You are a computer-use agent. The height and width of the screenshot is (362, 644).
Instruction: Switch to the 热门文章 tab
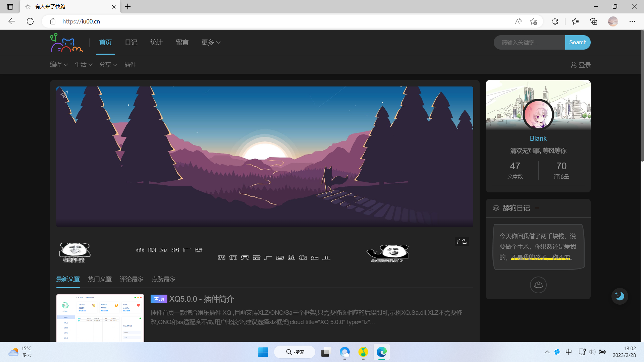(x=100, y=279)
